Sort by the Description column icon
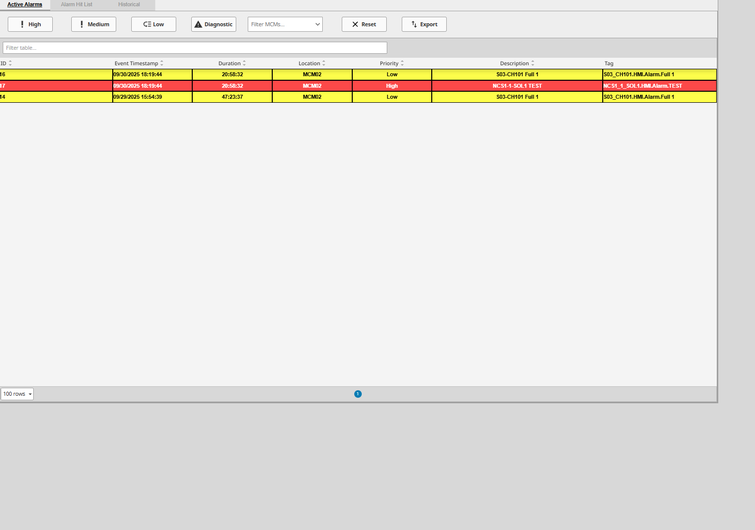The height and width of the screenshot is (530, 755). point(533,63)
